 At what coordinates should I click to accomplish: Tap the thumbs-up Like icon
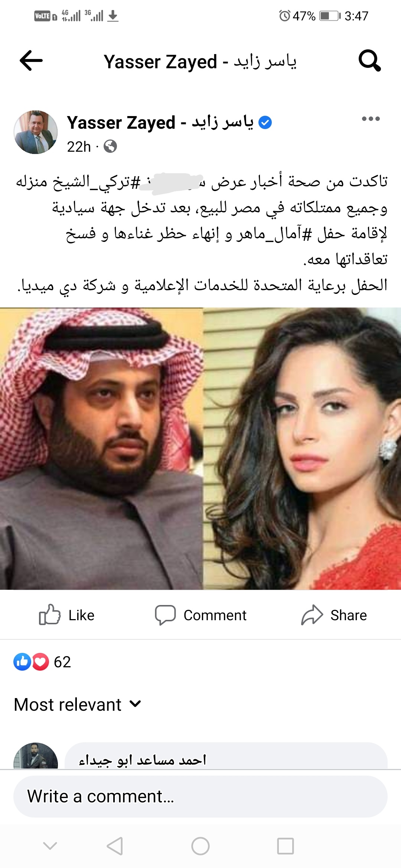click(49, 615)
